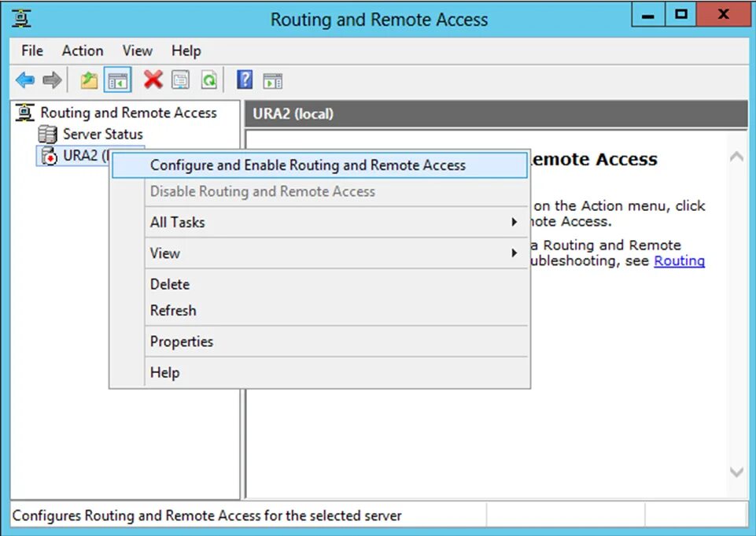Choose Refresh from the context menu
This screenshot has width=756, height=536.
click(x=319, y=310)
